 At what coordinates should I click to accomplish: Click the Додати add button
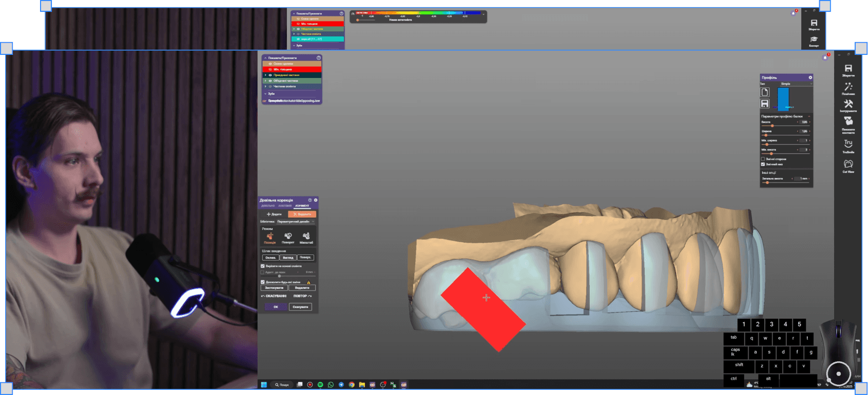274,214
